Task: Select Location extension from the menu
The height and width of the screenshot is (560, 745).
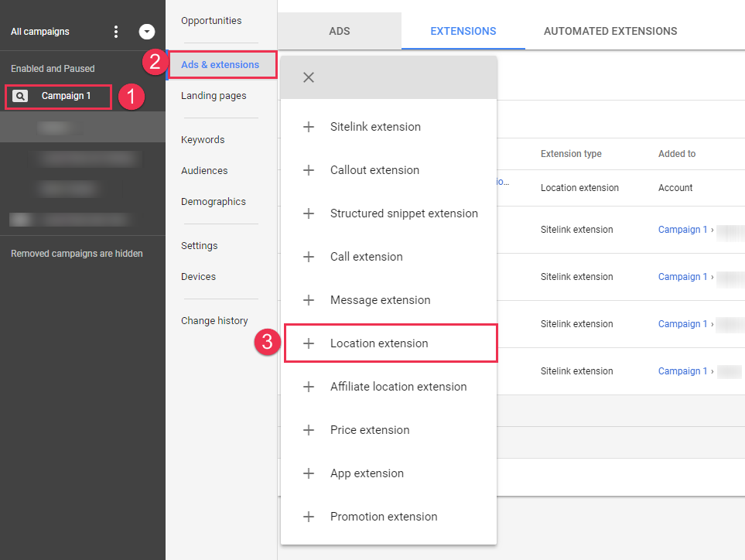Action: tap(379, 343)
